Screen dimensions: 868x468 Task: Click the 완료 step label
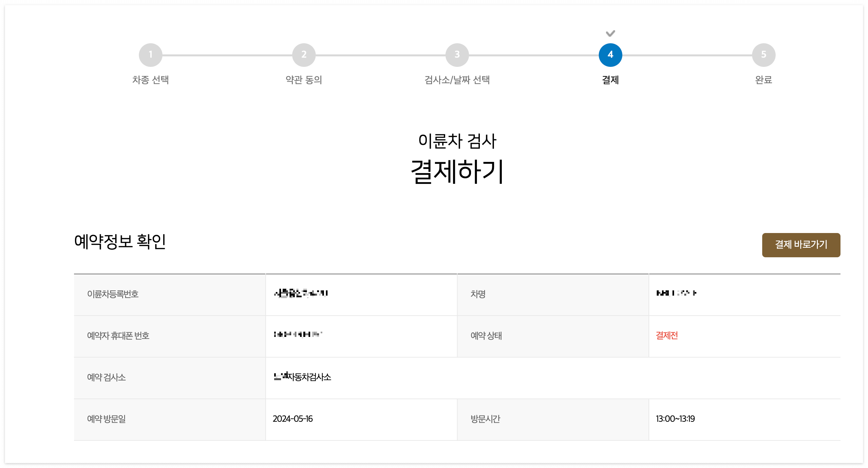click(x=763, y=80)
